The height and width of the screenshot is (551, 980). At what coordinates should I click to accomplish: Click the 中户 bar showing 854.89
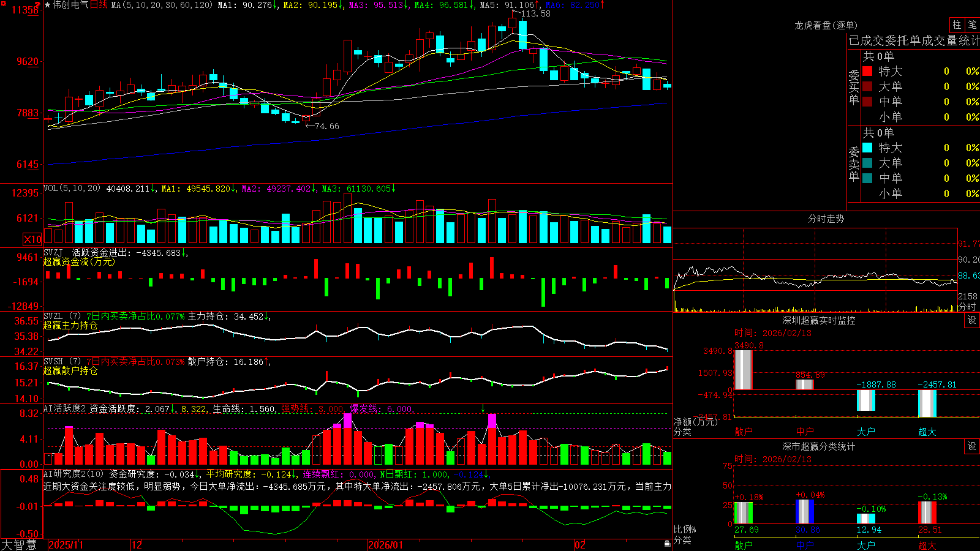point(804,384)
